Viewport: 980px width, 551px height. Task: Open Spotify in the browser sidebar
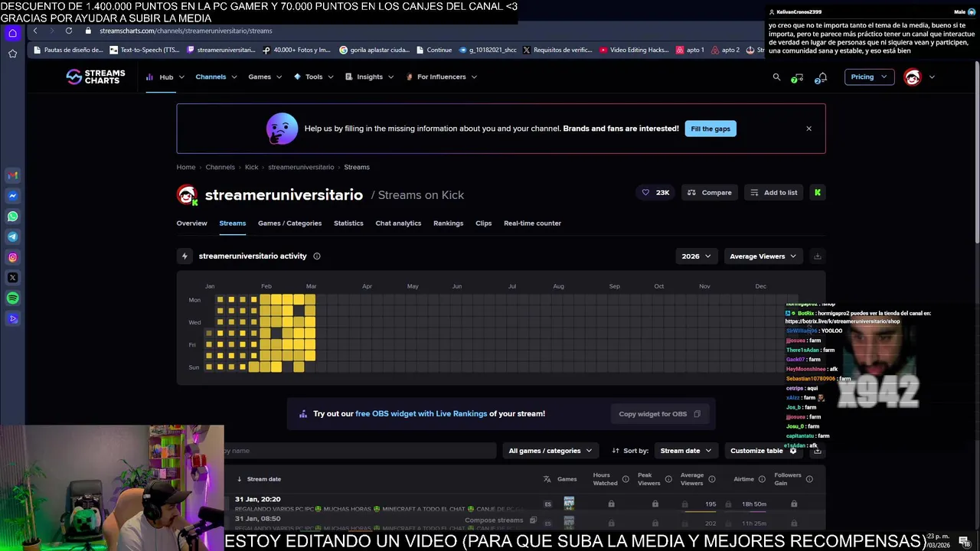coord(12,298)
